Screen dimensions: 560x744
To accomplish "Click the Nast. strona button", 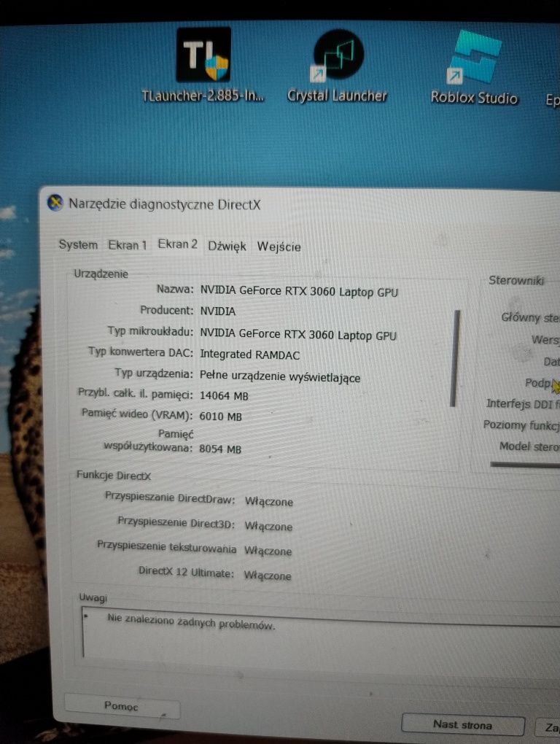I will [463, 724].
